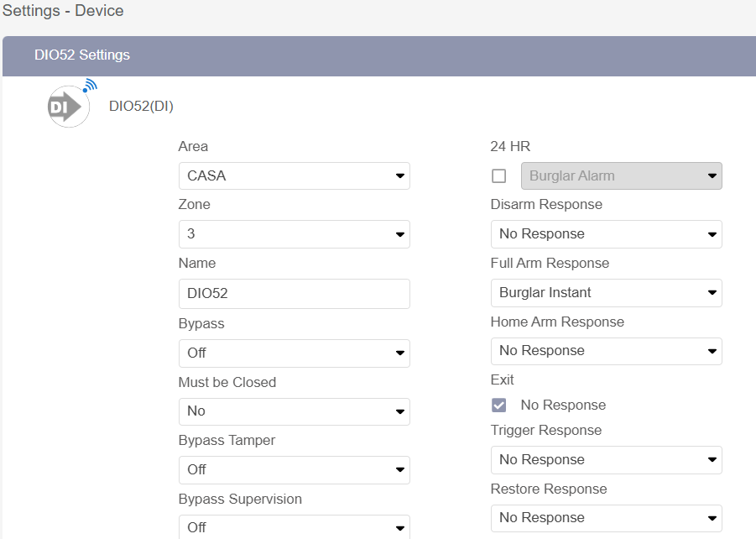This screenshot has width=756, height=539.
Task: Open the Burglar Alarm 24 HR dropdown
Action: point(621,176)
